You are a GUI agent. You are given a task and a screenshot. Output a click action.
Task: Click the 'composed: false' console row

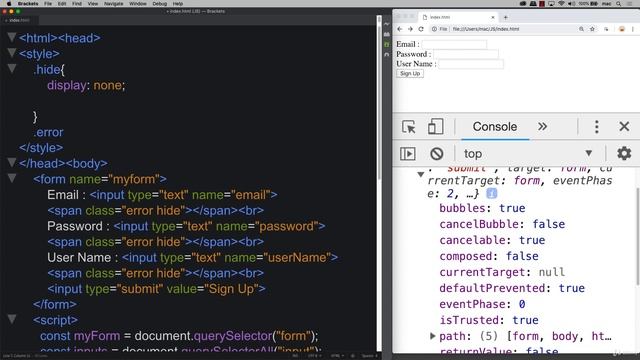pyautogui.click(x=489, y=256)
